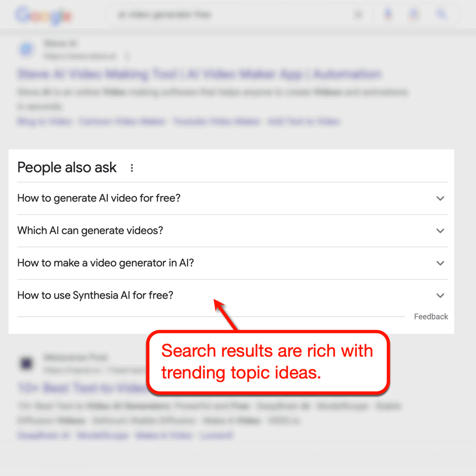
Task: Click a blurred sitelink under the first result
Action: 44,122
